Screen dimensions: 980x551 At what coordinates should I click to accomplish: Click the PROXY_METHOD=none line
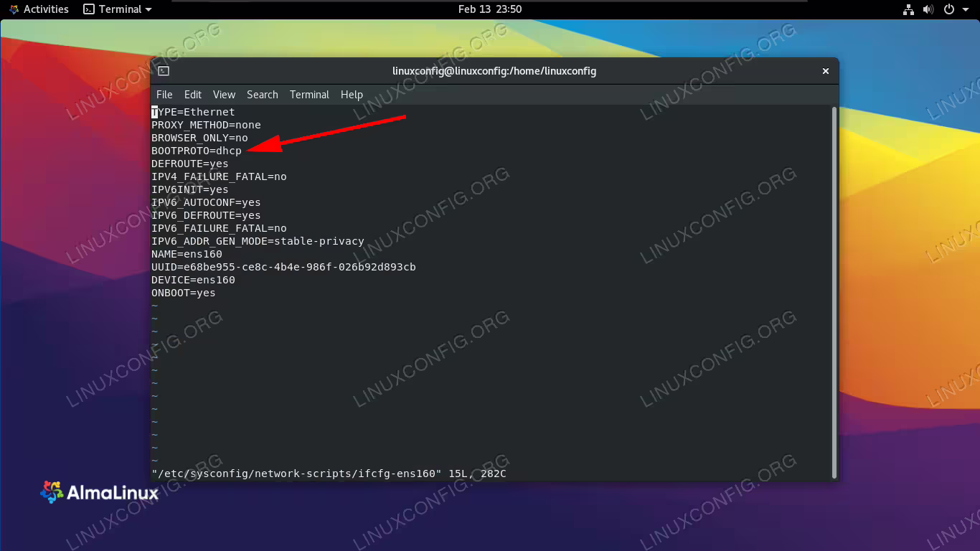point(206,125)
